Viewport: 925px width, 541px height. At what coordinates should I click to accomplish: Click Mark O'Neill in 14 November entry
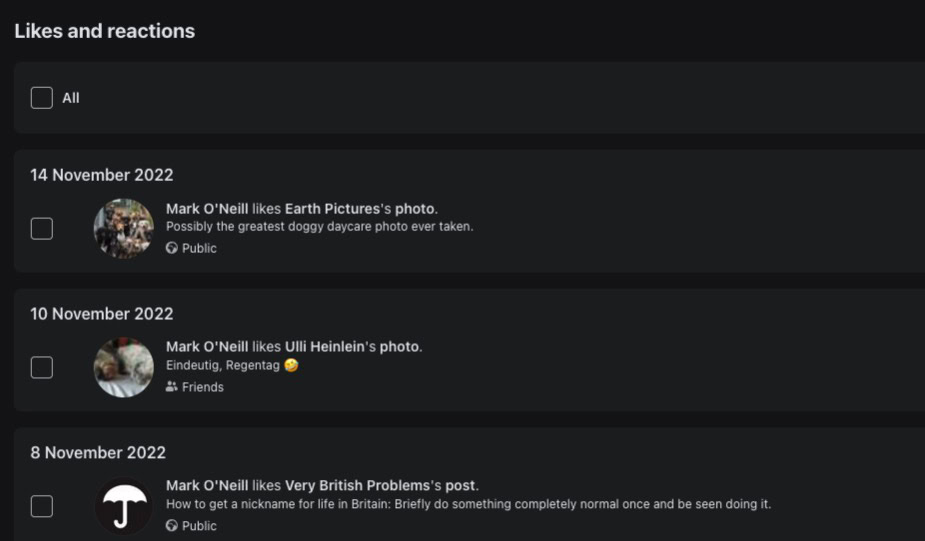click(x=207, y=209)
